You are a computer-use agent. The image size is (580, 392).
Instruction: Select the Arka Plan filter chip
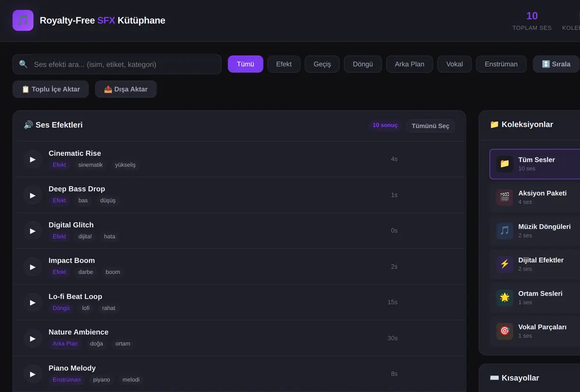point(409,64)
